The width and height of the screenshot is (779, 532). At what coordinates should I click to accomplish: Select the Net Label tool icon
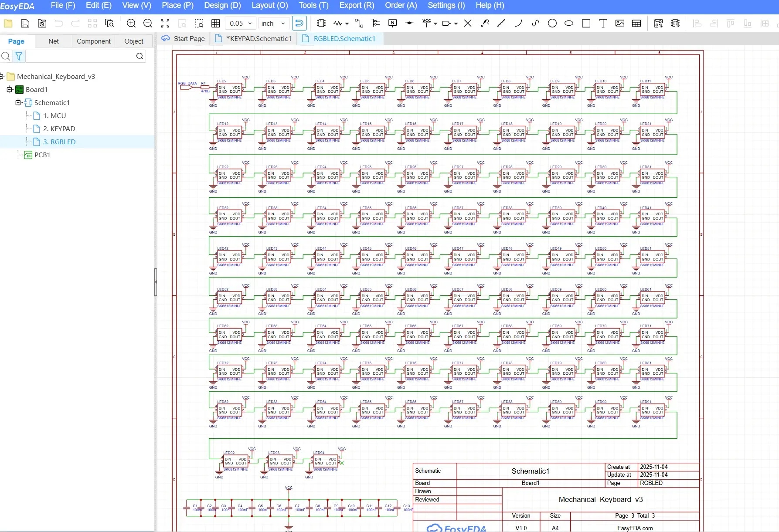pyautogui.click(x=392, y=24)
